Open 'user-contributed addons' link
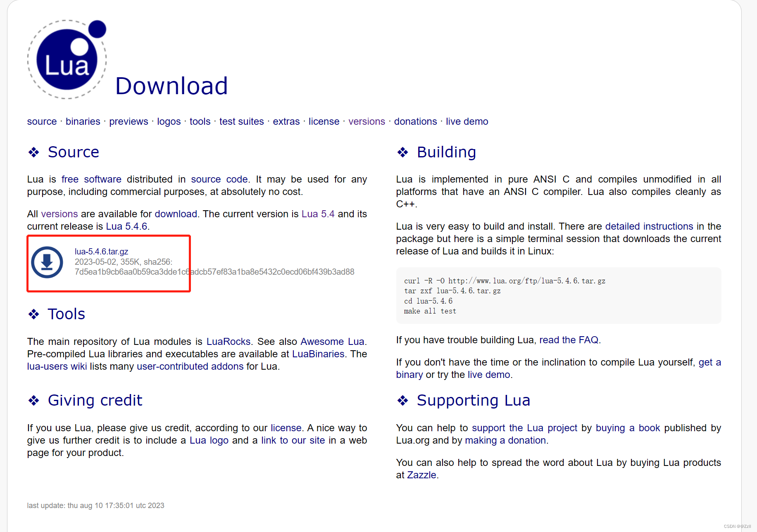Image resolution: width=757 pixels, height=532 pixels. point(190,366)
